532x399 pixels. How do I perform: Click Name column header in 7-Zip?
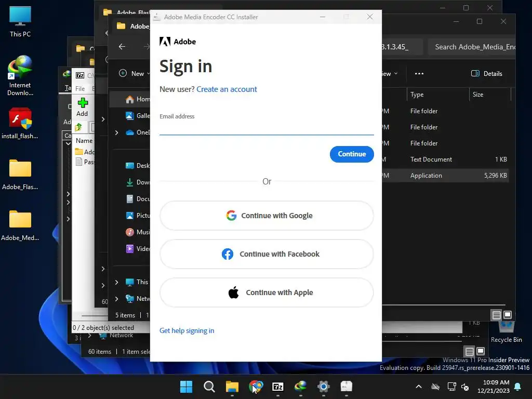84,140
